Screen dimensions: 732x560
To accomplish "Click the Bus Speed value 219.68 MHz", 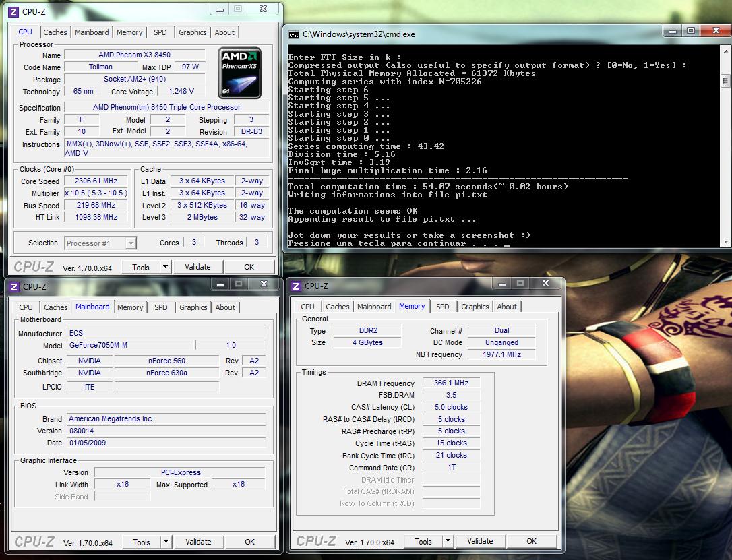I will [96, 205].
